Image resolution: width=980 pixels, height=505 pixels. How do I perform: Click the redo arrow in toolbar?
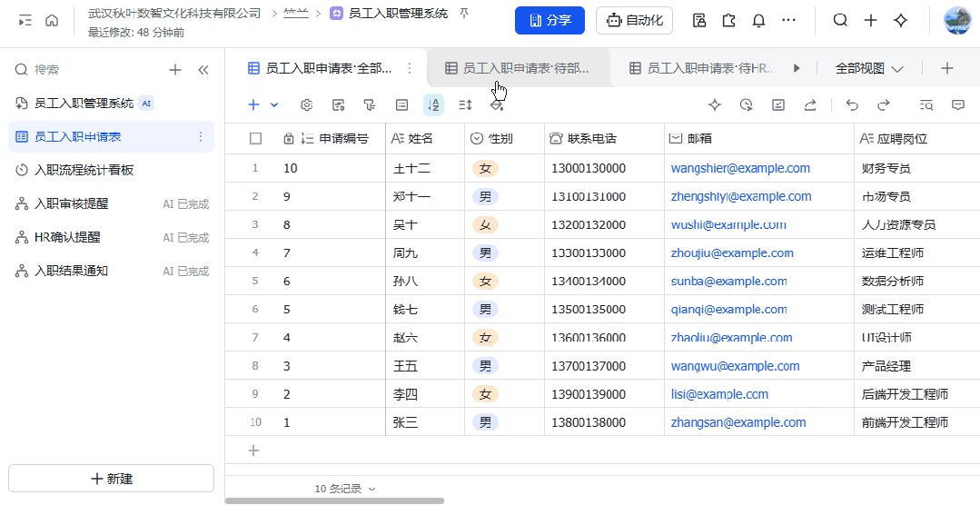click(884, 105)
